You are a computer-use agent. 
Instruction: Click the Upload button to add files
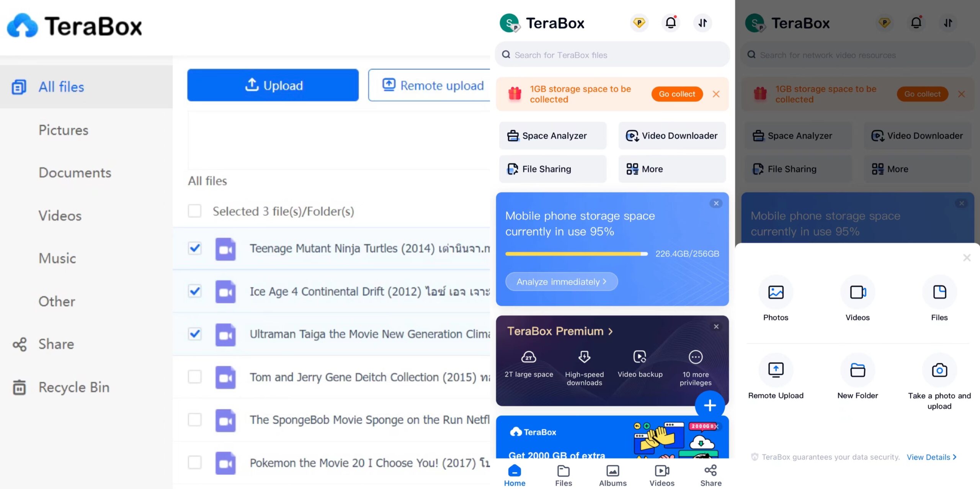point(273,85)
